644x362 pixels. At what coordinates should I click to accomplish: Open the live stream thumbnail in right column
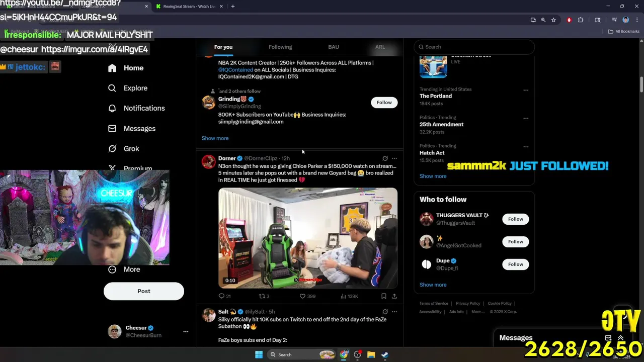point(433,67)
